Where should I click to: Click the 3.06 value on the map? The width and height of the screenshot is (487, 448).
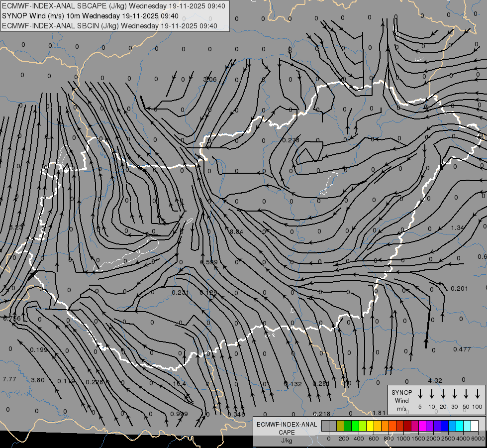(209, 80)
